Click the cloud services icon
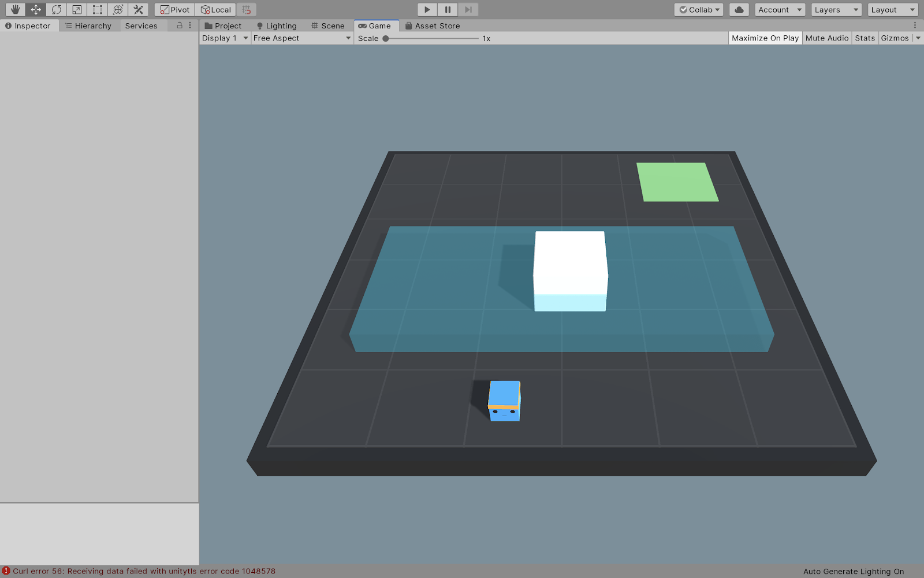 point(739,9)
